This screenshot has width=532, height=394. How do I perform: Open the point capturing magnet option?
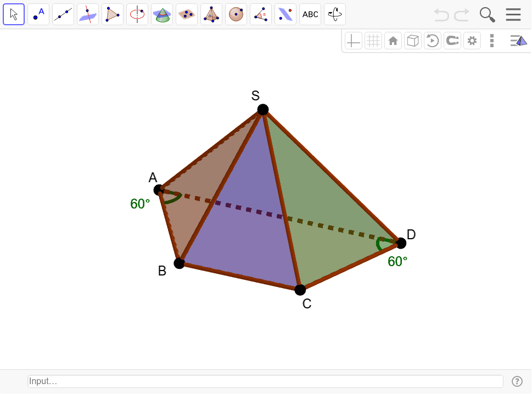click(x=452, y=41)
